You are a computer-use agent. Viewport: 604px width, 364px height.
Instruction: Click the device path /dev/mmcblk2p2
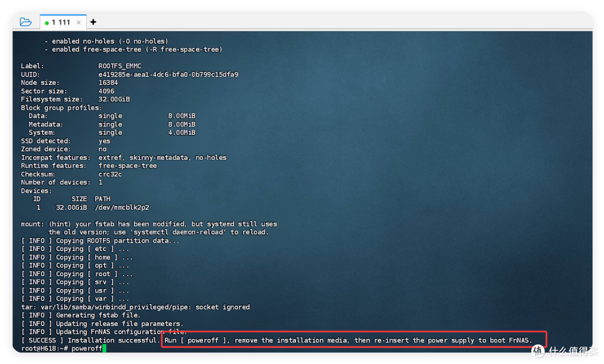(122, 207)
